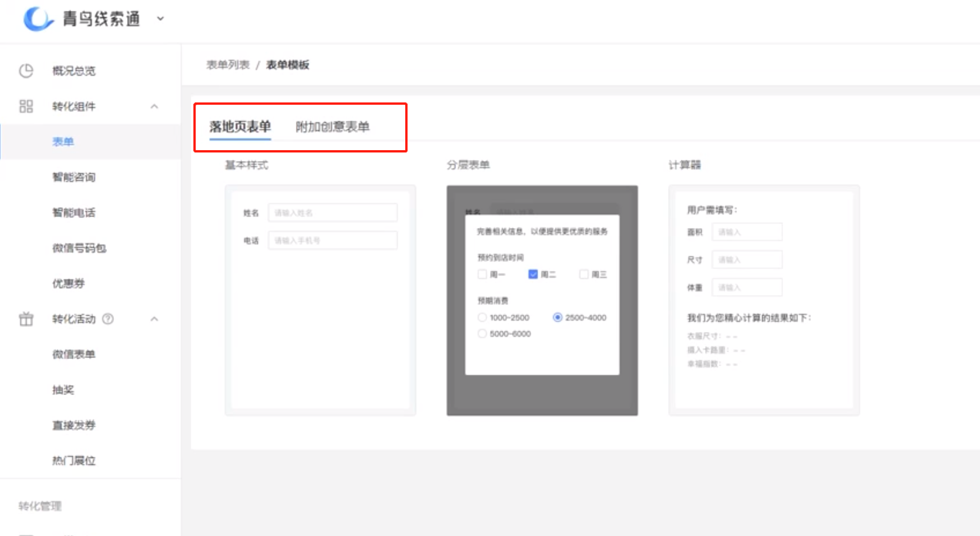Open 智能咨询 in the sidebar
This screenshot has width=980, height=536.
click(74, 177)
